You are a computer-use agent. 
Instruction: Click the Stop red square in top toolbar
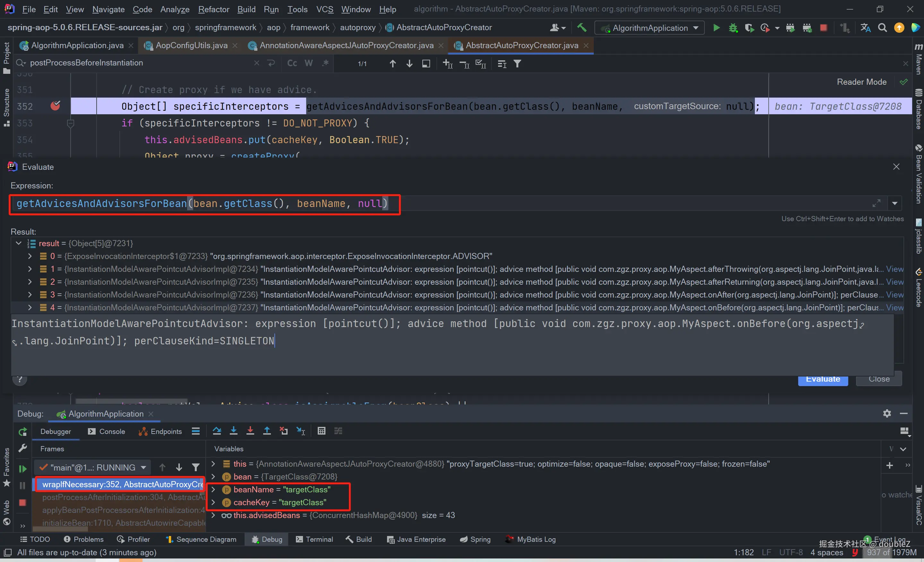click(824, 28)
